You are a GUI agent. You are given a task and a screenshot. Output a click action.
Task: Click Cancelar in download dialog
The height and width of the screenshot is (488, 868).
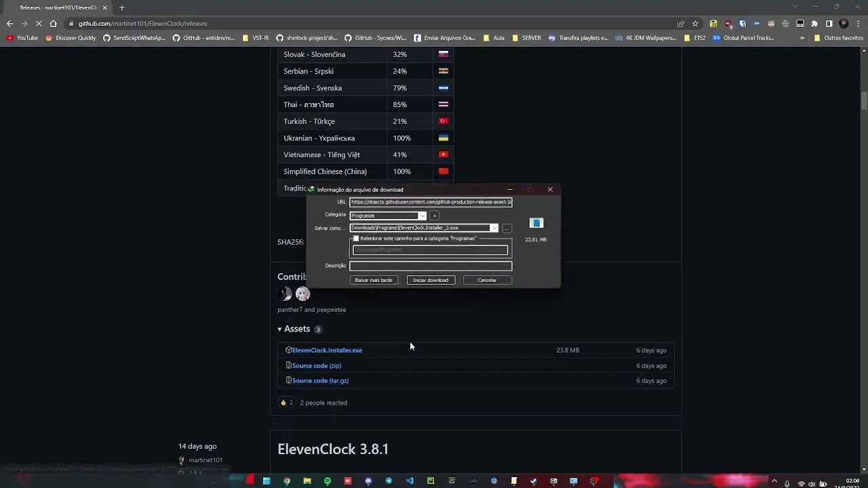pos(487,280)
